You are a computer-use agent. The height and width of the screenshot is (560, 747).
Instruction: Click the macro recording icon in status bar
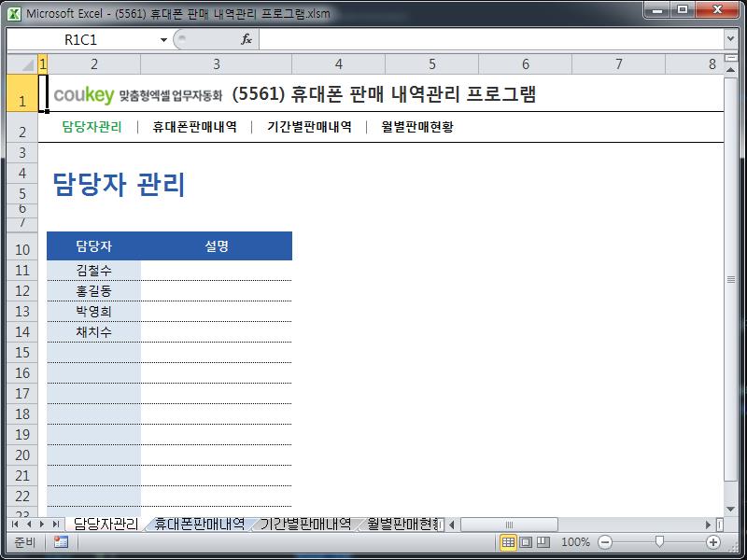(61, 542)
